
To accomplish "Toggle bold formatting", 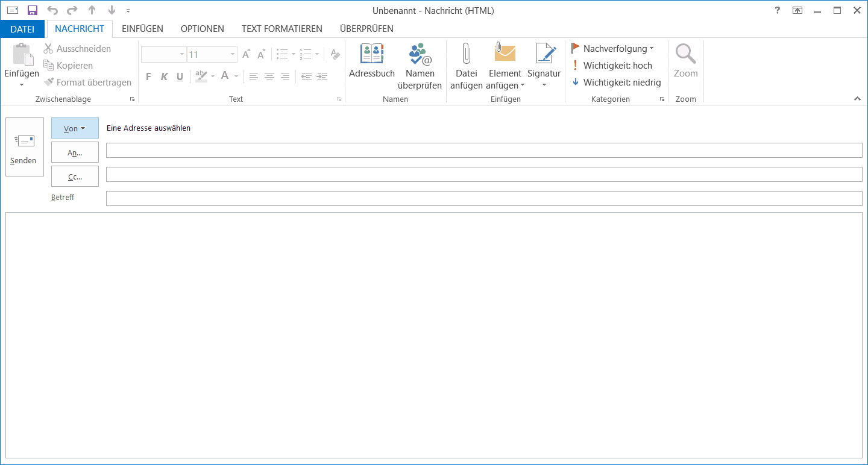I will [148, 76].
